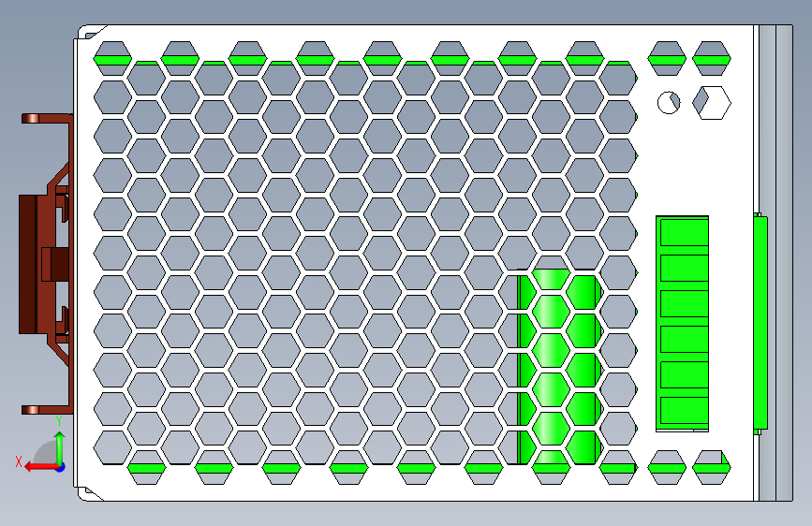Select the green component behind the hex mesh

(x=560, y=367)
